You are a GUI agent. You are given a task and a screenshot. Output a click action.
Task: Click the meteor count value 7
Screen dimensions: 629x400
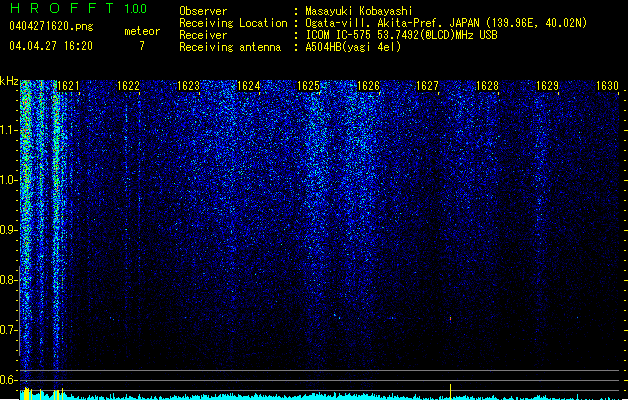(x=142, y=46)
